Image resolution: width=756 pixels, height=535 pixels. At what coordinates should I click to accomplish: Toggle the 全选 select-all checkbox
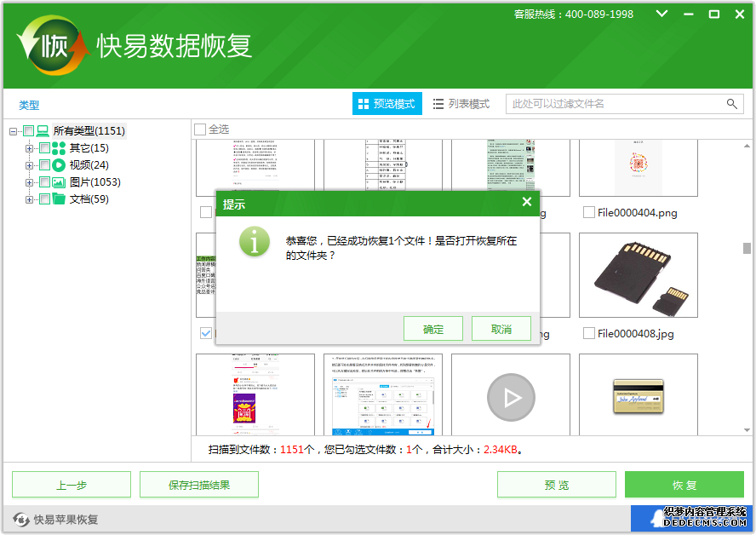199,129
